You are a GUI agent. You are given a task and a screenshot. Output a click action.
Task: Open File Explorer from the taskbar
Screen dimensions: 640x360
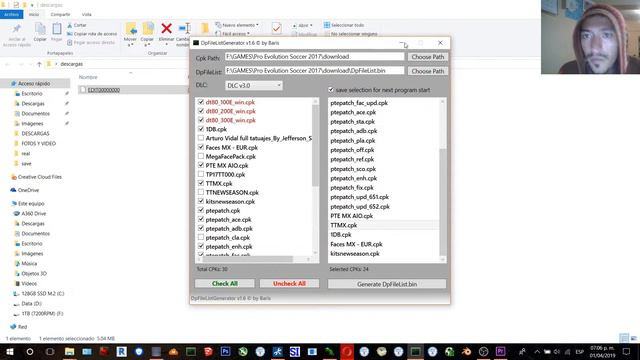click(69, 351)
